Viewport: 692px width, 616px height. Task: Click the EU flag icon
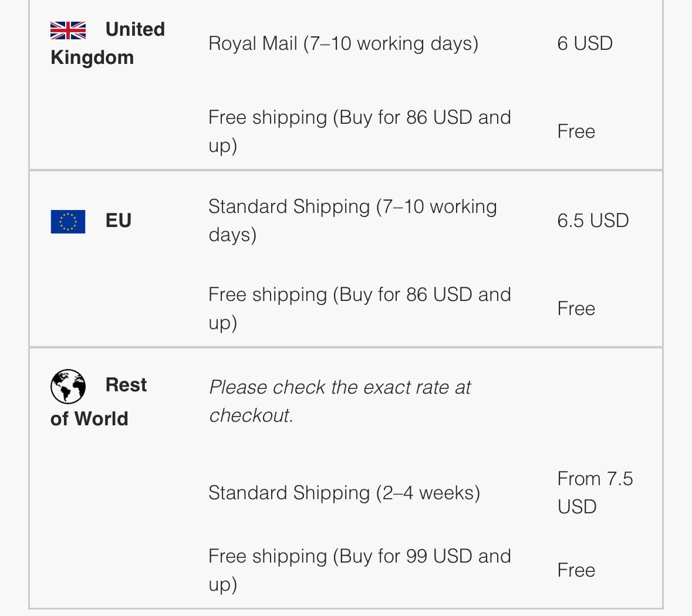click(x=68, y=222)
